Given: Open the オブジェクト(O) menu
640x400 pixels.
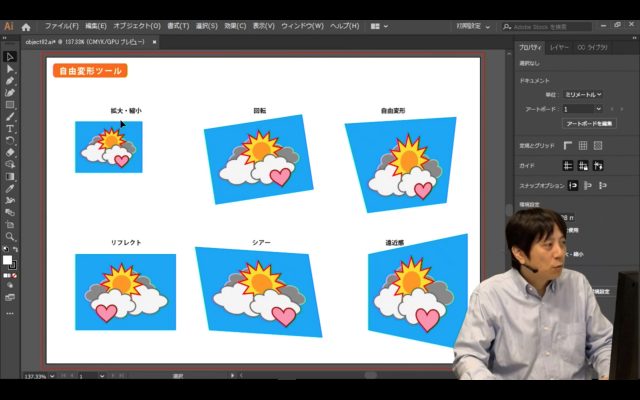Looking at the screenshot, I should [137, 26].
